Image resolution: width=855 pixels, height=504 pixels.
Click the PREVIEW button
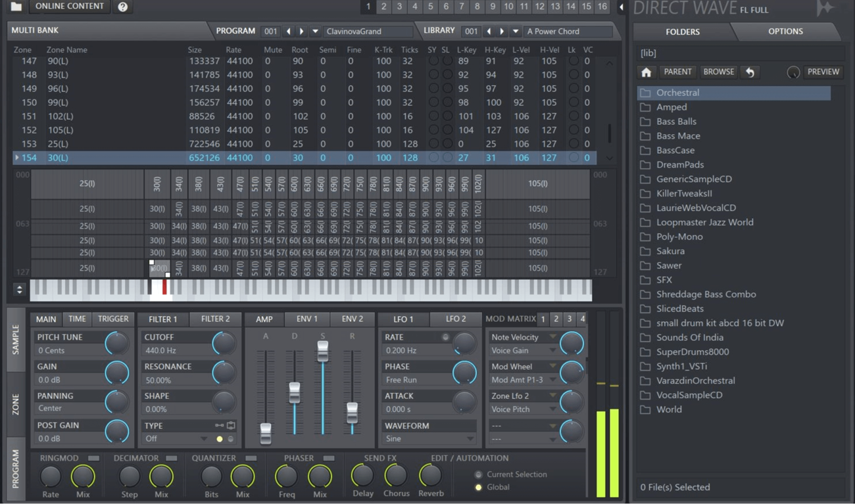pyautogui.click(x=823, y=72)
